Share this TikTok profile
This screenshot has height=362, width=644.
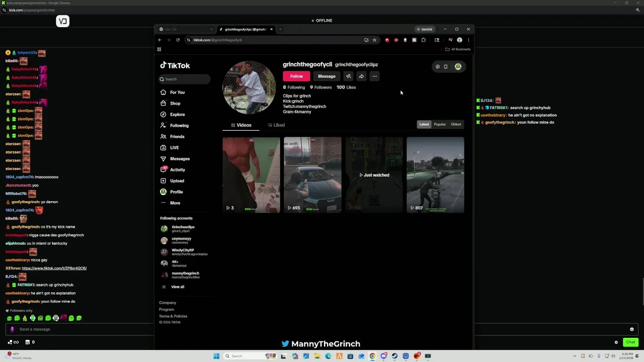point(361,76)
